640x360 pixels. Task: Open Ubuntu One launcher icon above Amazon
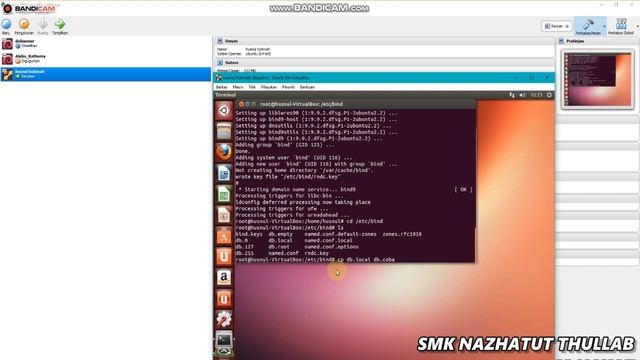pos(224,257)
